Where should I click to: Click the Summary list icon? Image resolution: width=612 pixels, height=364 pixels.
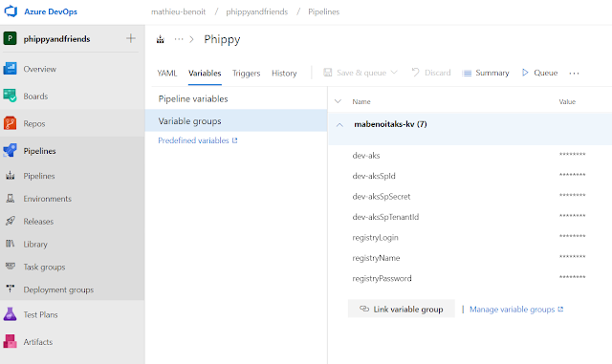[467, 73]
